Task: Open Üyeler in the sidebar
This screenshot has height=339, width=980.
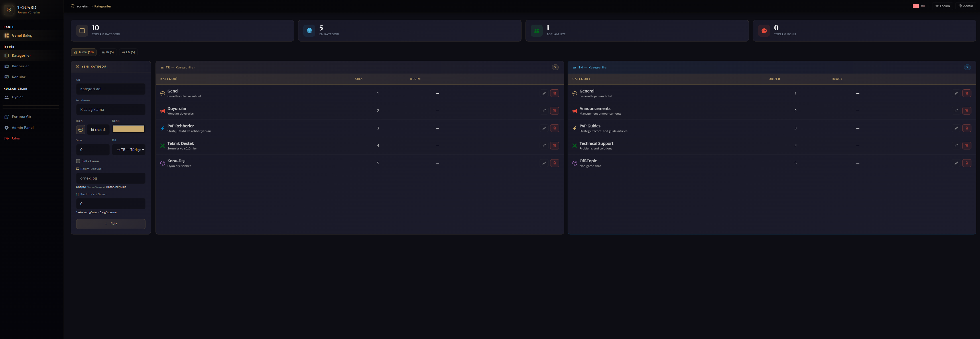Action: point(32,97)
